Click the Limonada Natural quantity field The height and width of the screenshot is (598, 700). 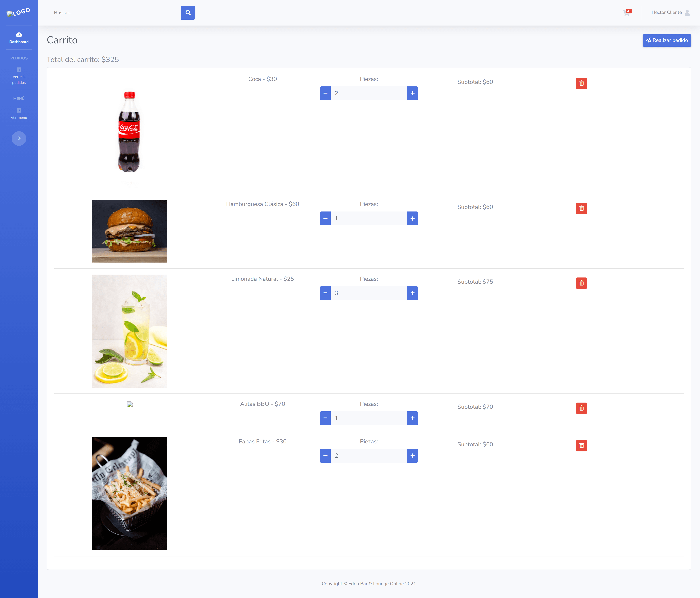tap(369, 293)
